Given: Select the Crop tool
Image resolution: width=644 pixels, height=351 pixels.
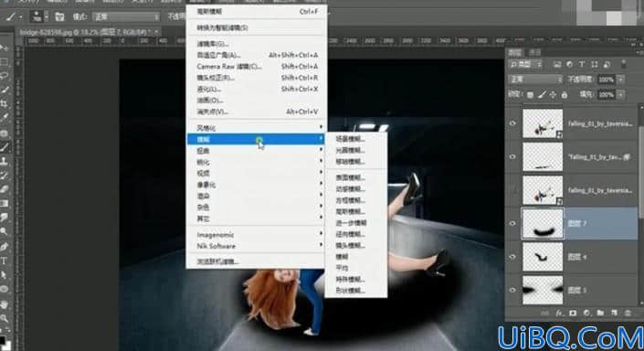Looking at the screenshot, I should click(x=4, y=103).
